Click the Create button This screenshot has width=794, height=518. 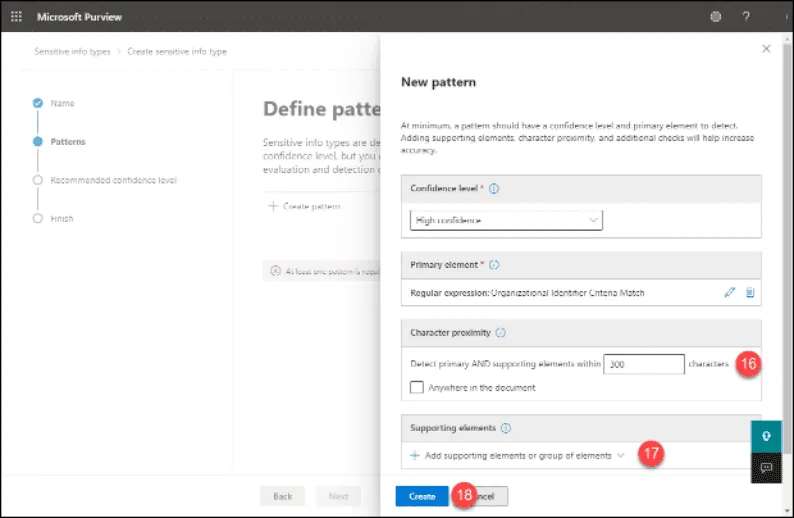tap(421, 496)
